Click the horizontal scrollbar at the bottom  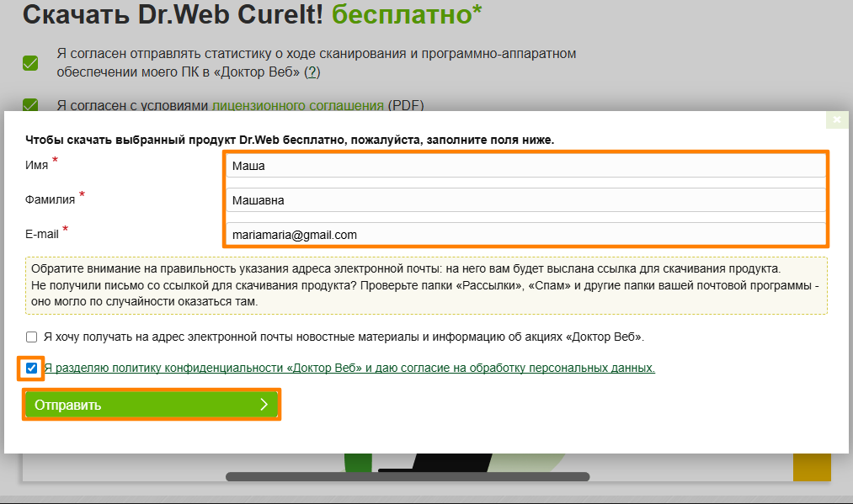(408, 477)
